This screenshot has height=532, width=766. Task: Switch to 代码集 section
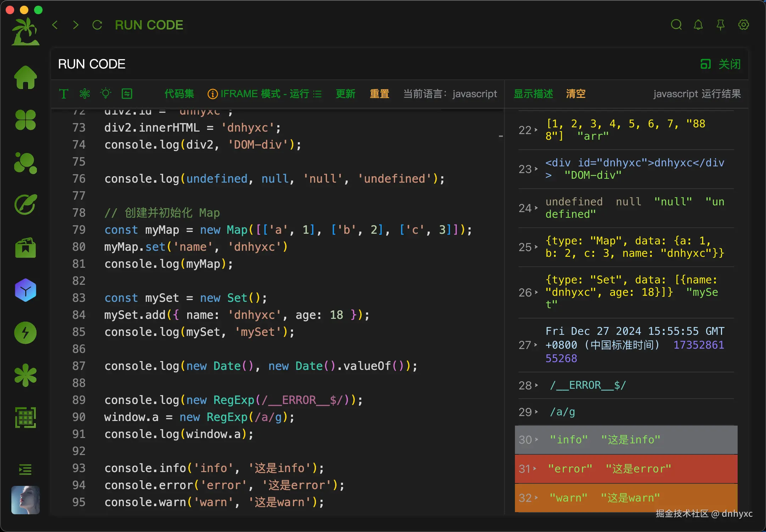(x=179, y=94)
